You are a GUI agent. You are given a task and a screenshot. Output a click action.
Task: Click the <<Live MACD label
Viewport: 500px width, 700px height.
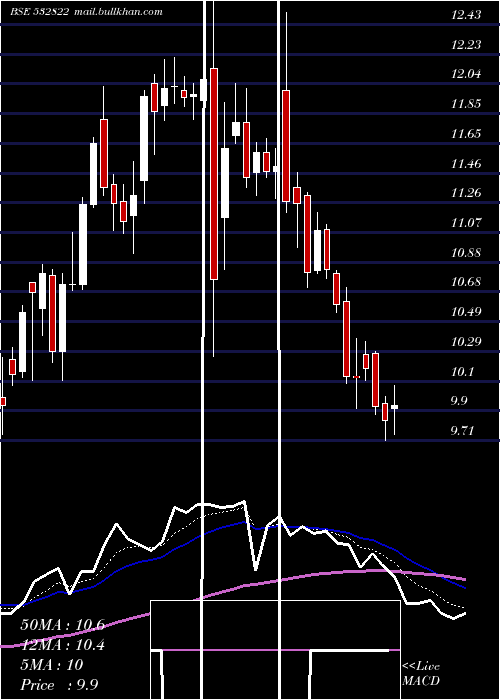(x=421, y=673)
